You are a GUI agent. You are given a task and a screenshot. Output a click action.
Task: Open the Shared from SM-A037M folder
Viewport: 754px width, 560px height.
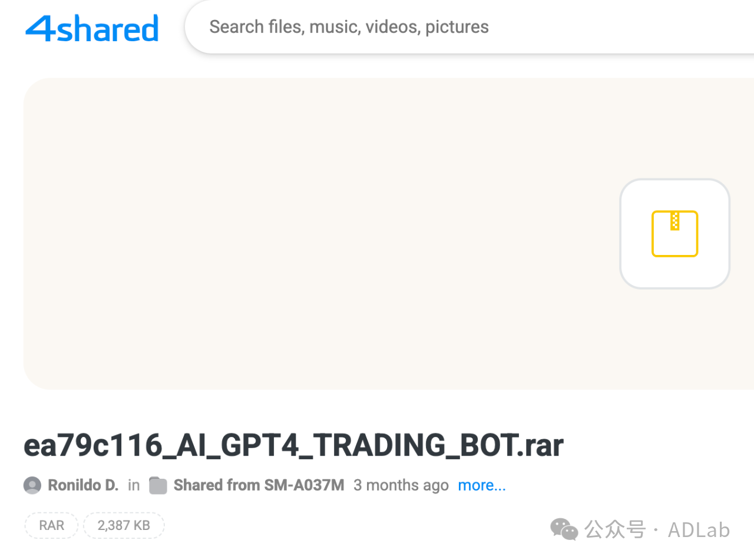259,485
